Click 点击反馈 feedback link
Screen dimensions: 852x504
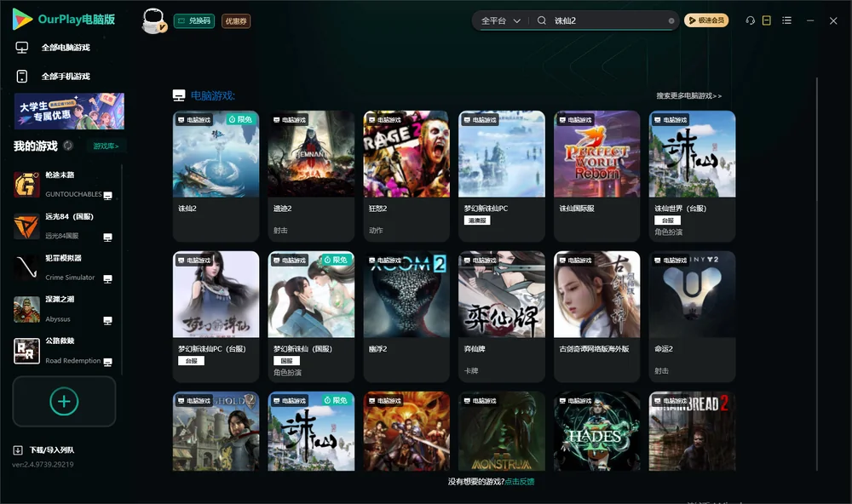tap(520, 482)
